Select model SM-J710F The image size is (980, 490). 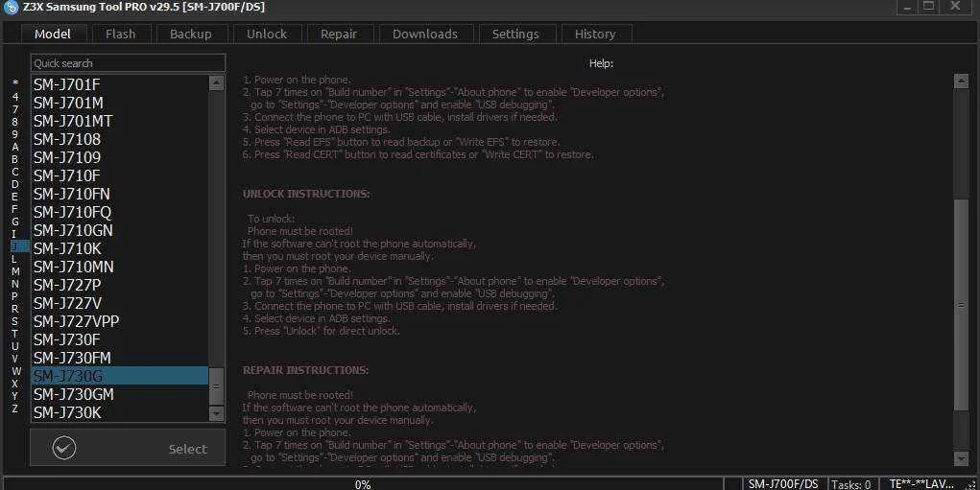click(119, 175)
